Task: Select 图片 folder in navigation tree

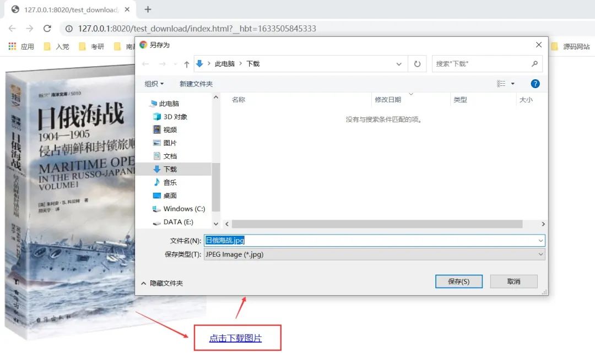Action: tap(165, 143)
